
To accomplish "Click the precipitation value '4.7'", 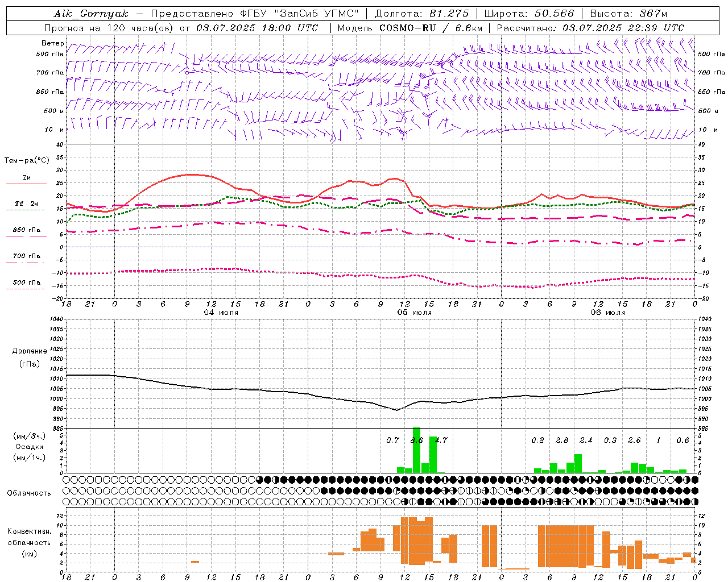I will pos(441,440).
